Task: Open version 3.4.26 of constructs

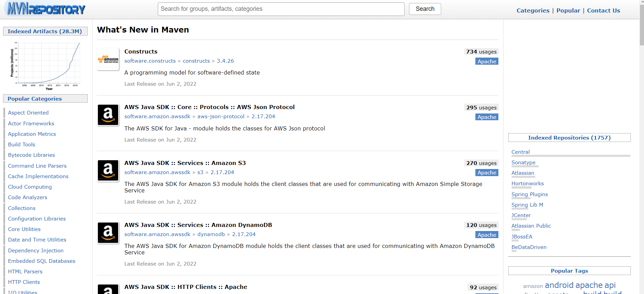Action: click(x=225, y=61)
